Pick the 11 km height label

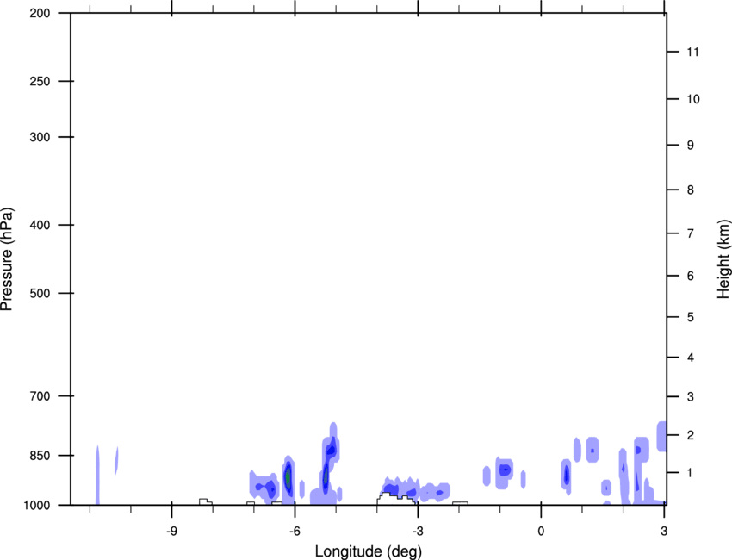pos(693,52)
